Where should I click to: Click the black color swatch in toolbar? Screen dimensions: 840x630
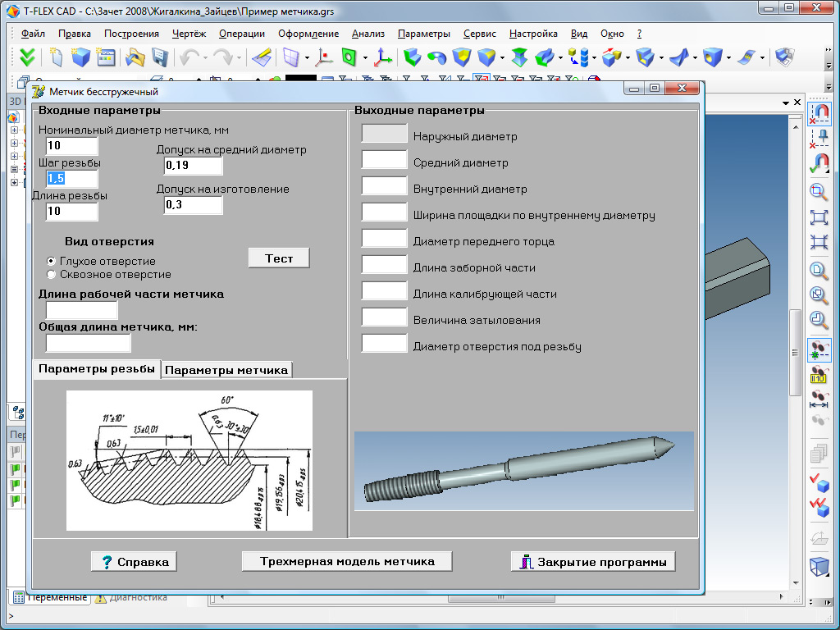[301, 80]
